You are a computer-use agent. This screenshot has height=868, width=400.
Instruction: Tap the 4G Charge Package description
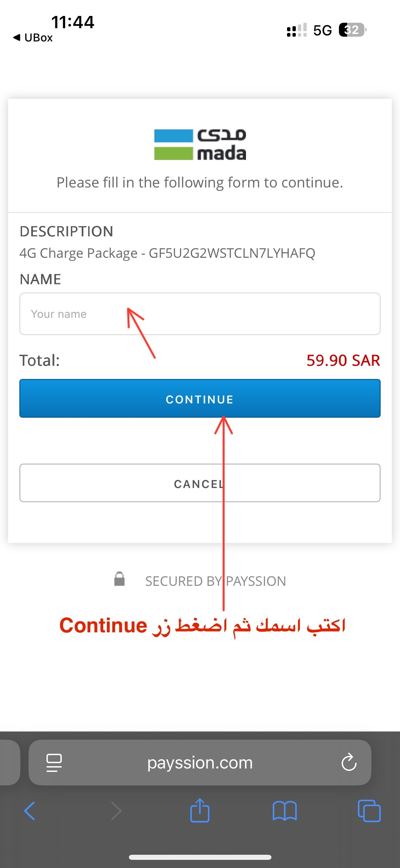pos(167,253)
